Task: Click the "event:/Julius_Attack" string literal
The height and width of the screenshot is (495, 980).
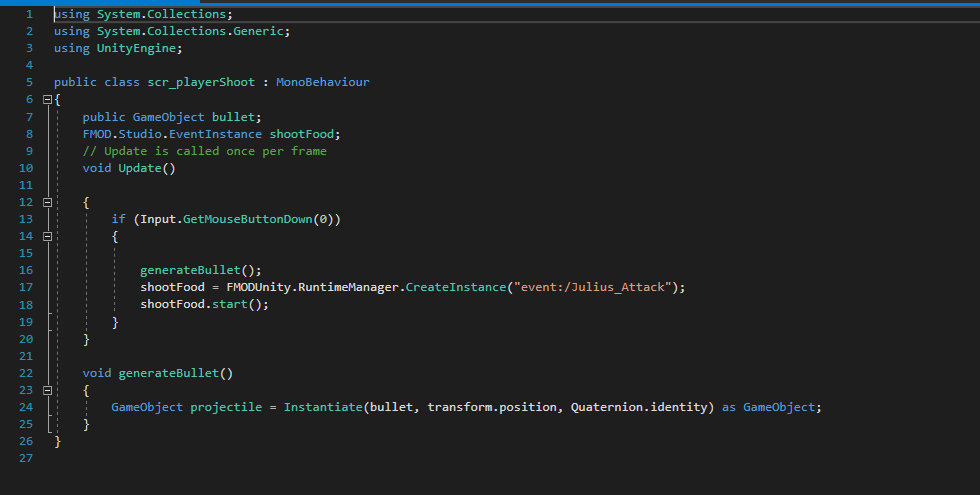Action: pos(591,287)
